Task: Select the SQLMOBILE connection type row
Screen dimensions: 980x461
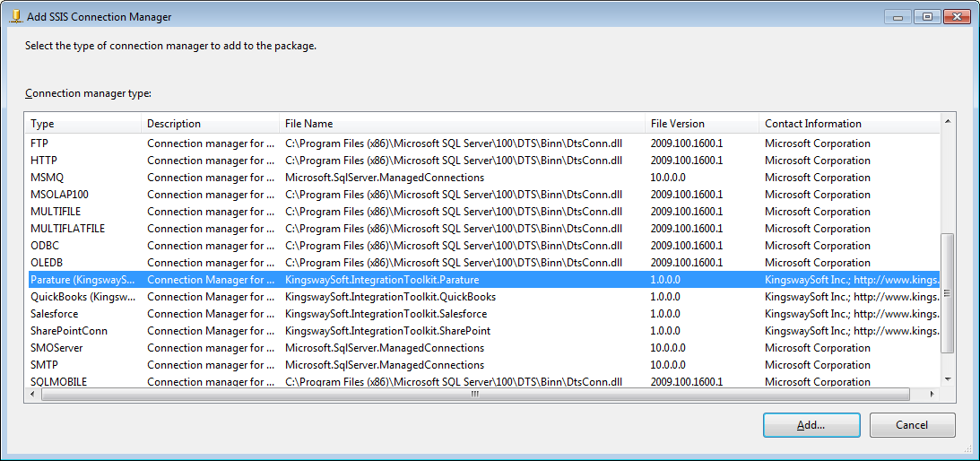Action: pyautogui.click(x=481, y=381)
